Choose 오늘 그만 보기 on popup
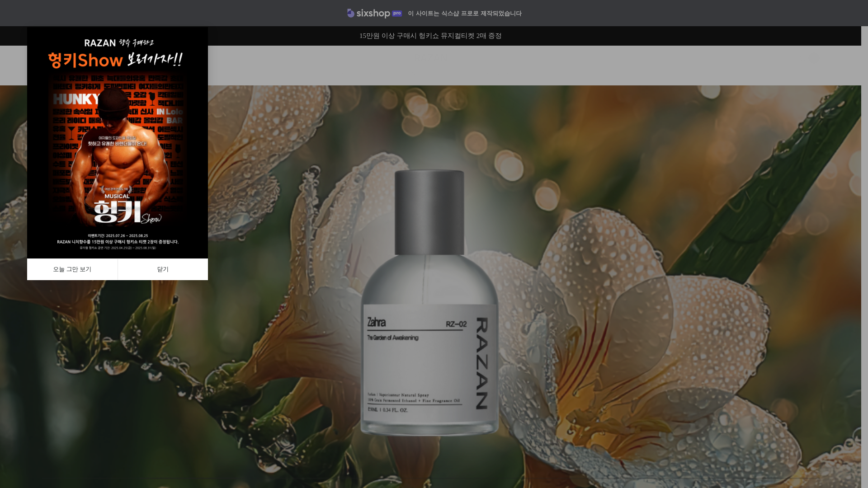868x488 pixels. tap(72, 269)
